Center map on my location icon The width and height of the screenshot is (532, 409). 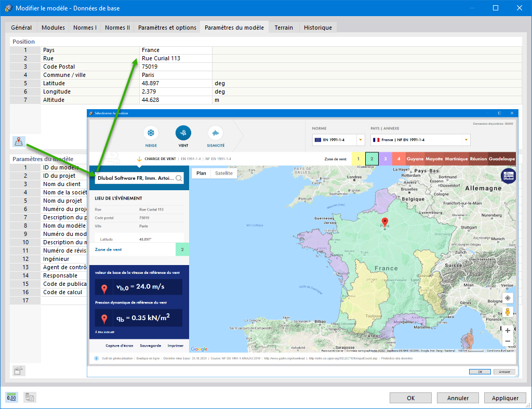[508, 298]
